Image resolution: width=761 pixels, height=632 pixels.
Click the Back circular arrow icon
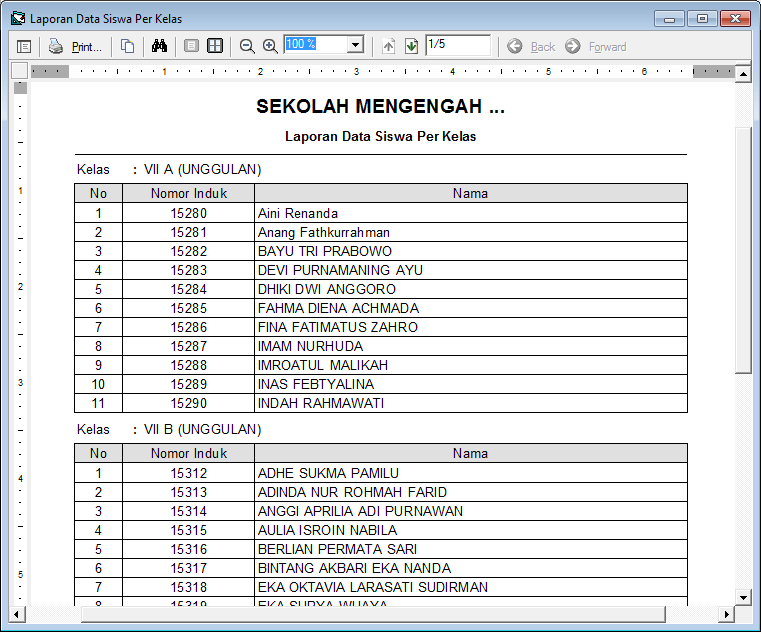515,47
